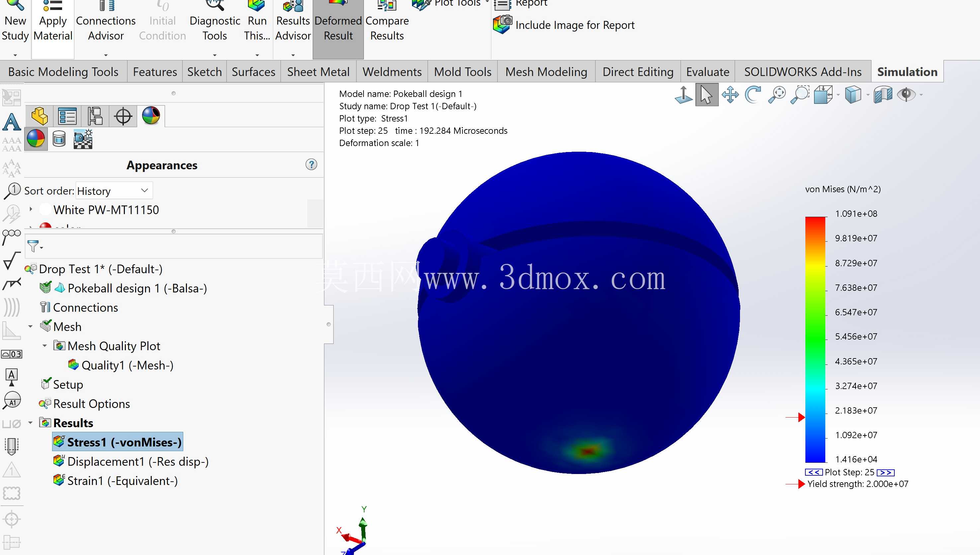Click next plot step arrows
The width and height of the screenshot is (980, 555).
coord(885,472)
